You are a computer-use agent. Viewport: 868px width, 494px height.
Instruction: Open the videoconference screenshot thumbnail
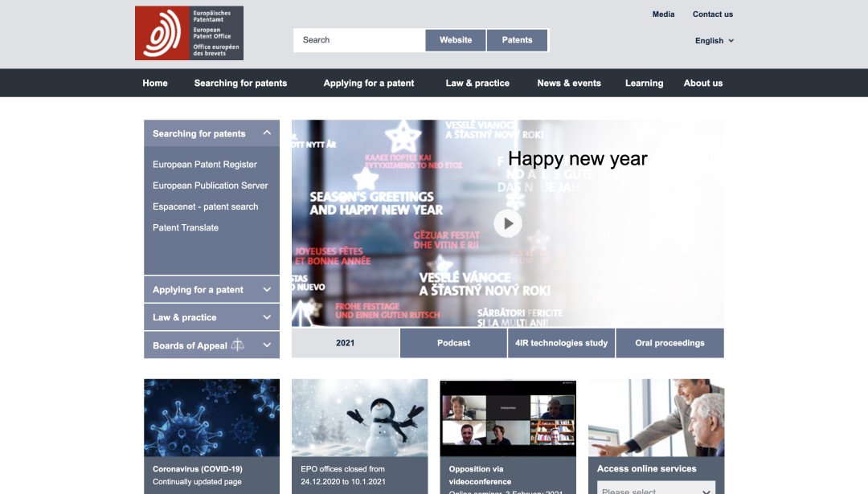pos(508,418)
